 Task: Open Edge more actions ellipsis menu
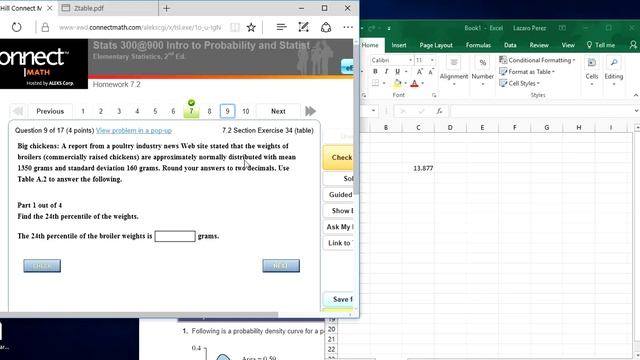coord(348,27)
